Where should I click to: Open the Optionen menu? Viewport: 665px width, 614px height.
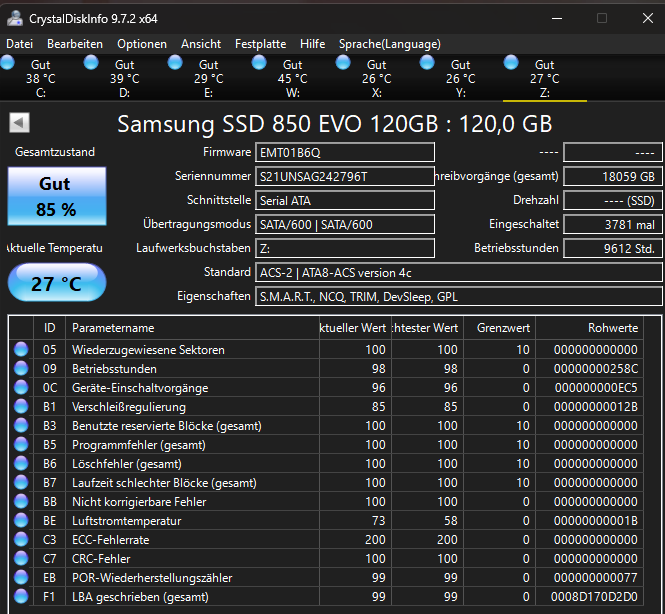pyautogui.click(x=142, y=44)
